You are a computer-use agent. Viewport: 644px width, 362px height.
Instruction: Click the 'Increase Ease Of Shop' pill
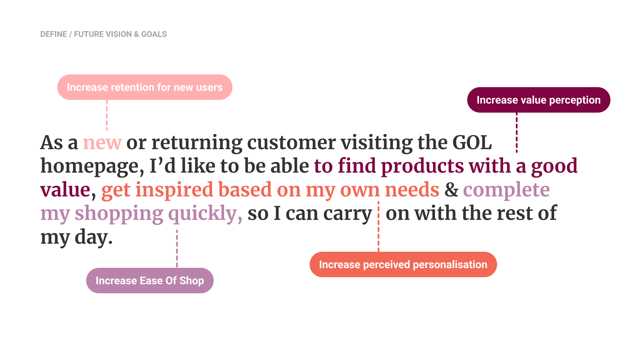click(x=150, y=281)
